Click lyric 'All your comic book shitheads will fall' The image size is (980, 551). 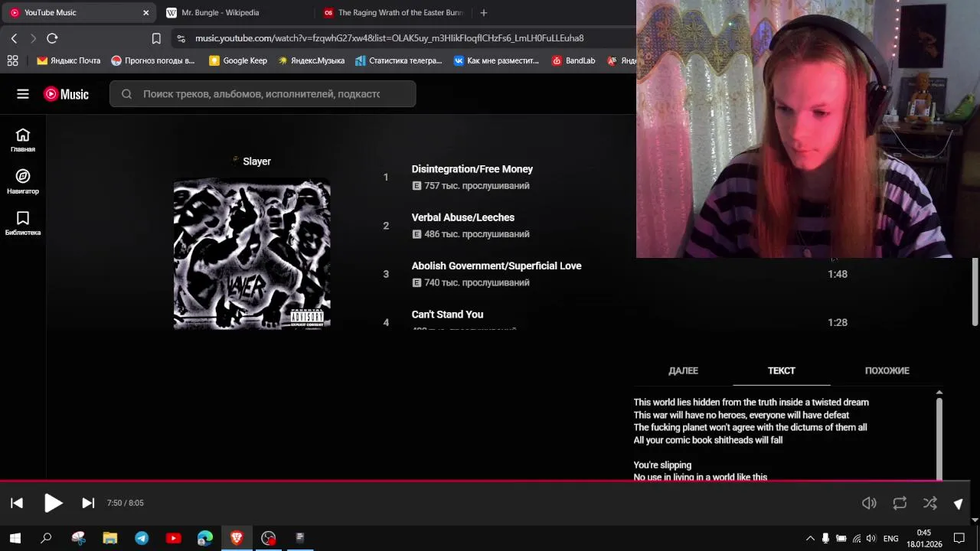[708, 440]
